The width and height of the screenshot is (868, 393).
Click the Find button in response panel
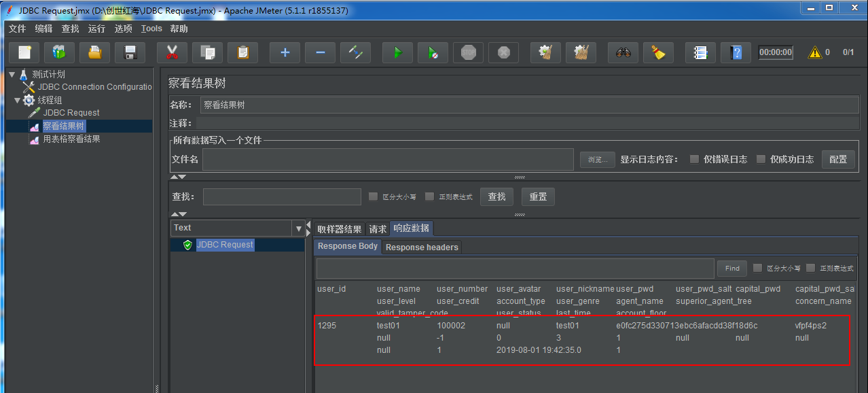732,268
